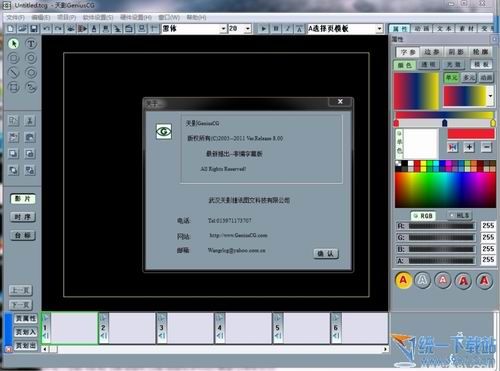
Task: Open the GeniusCG.com website link
Action: click(238, 235)
